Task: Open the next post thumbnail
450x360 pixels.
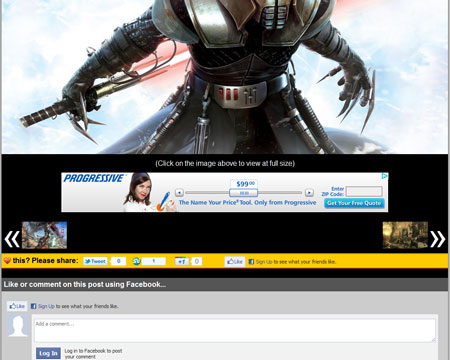Action: coord(405,235)
